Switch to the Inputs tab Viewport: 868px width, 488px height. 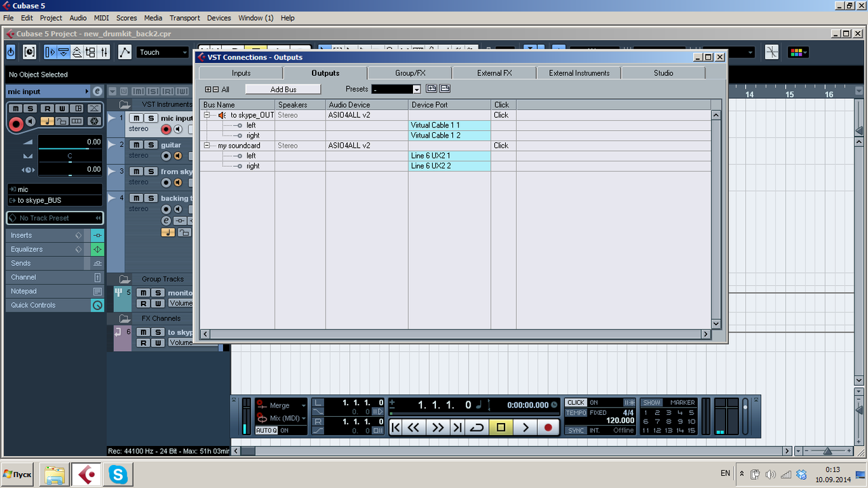(x=241, y=73)
